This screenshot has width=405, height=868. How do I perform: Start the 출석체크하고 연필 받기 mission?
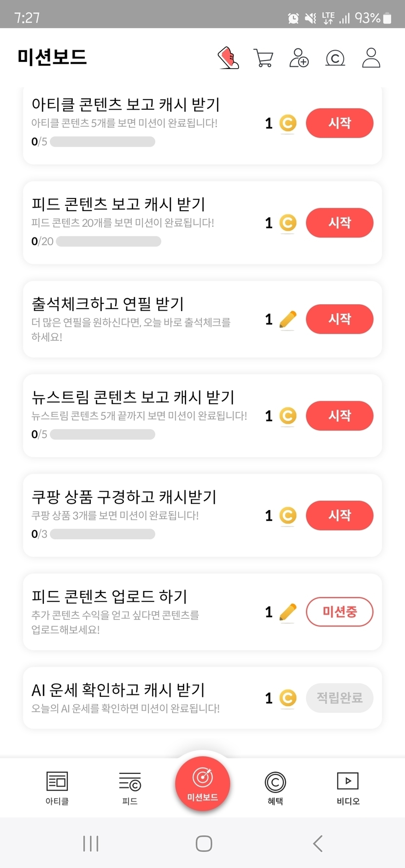pyautogui.click(x=340, y=319)
